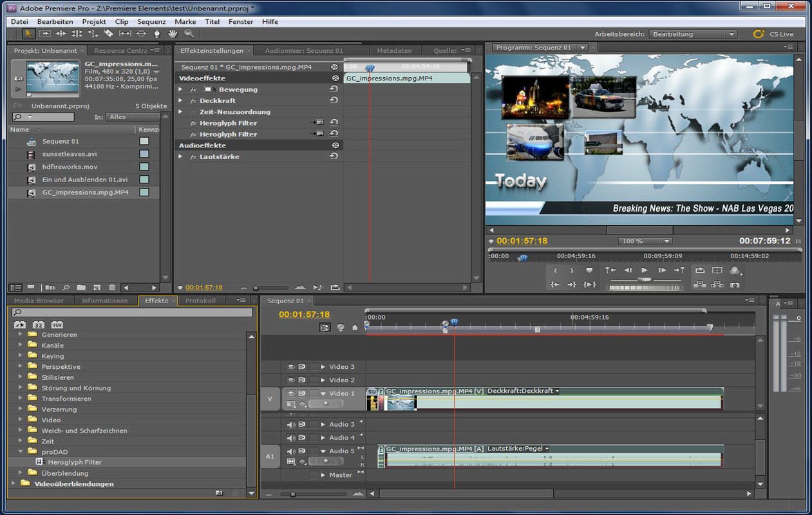
Task: Open the Sequenz menu
Action: [x=151, y=21]
